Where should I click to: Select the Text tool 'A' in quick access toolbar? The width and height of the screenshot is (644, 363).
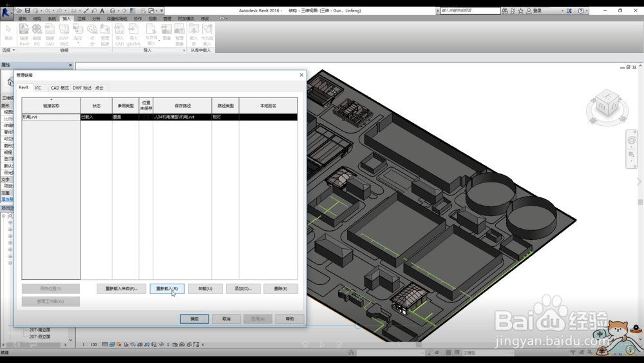click(x=102, y=11)
